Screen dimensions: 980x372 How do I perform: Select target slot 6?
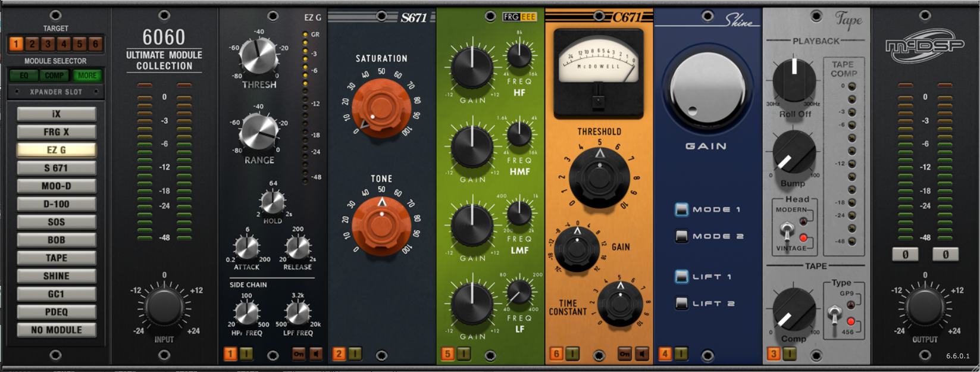pos(95,43)
